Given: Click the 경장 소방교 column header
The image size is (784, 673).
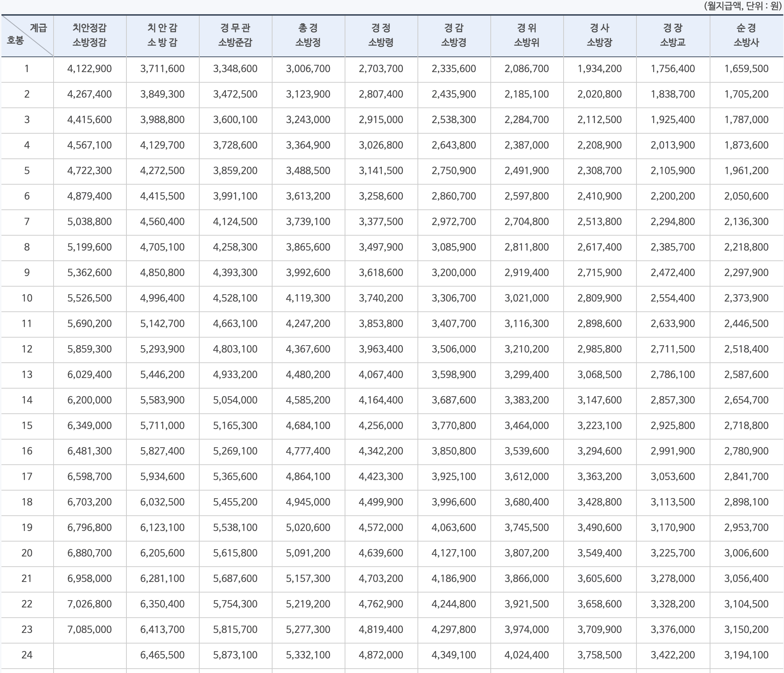Looking at the screenshot, I should (x=673, y=35).
